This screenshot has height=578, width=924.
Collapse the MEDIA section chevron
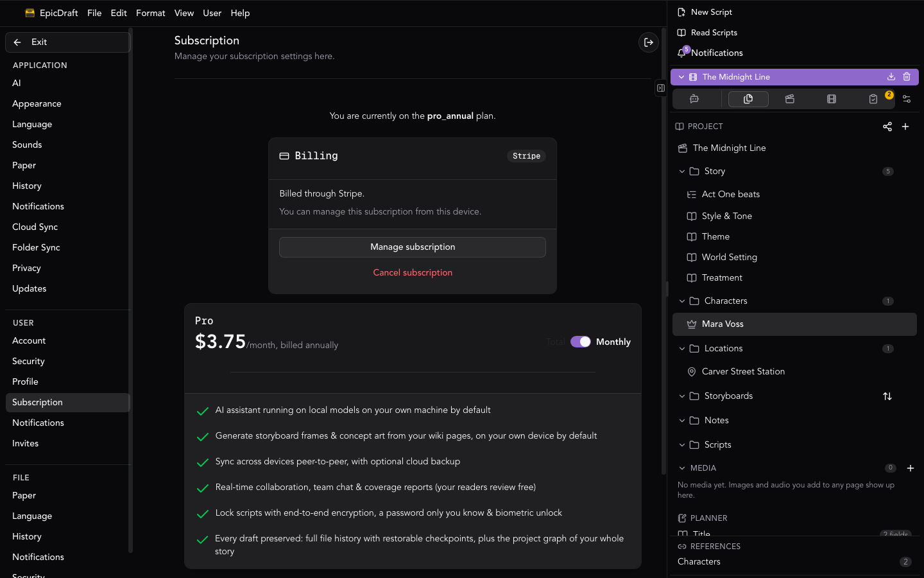[x=682, y=468]
